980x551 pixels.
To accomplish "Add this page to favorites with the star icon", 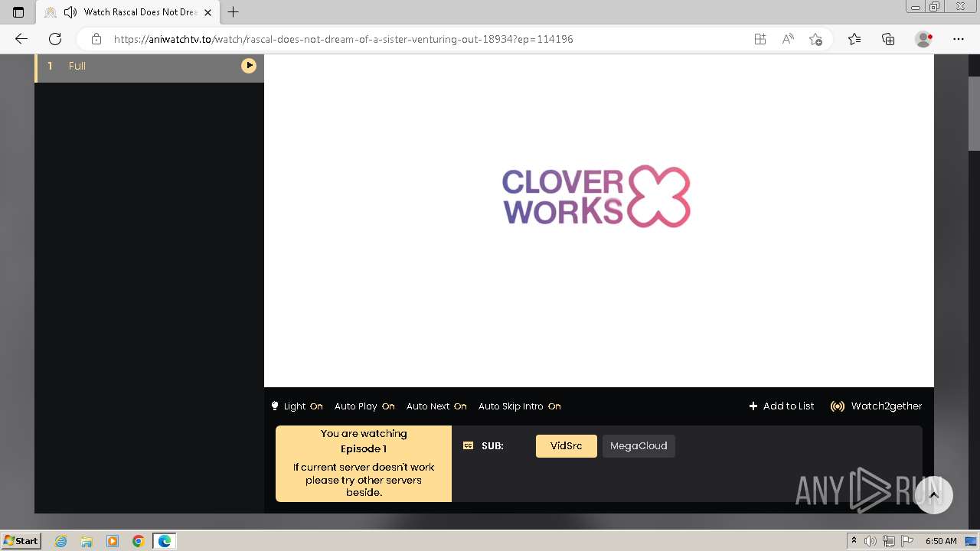I will point(815,39).
